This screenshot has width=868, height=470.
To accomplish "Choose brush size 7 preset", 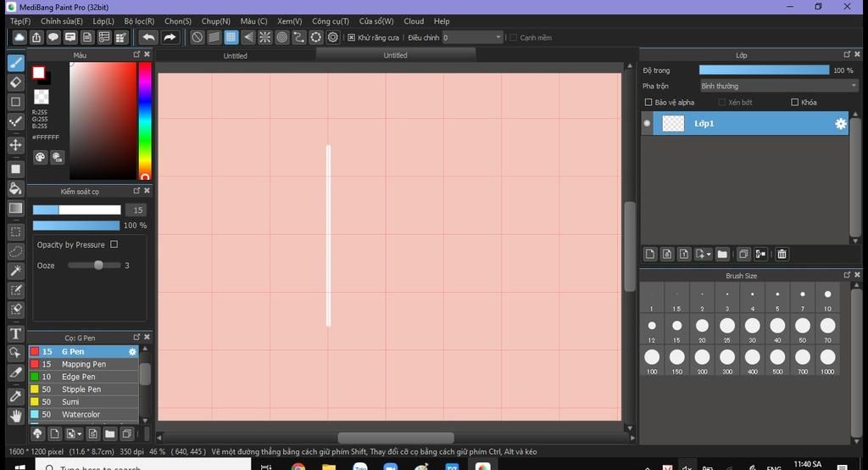I will pyautogui.click(x=802, y=298).
